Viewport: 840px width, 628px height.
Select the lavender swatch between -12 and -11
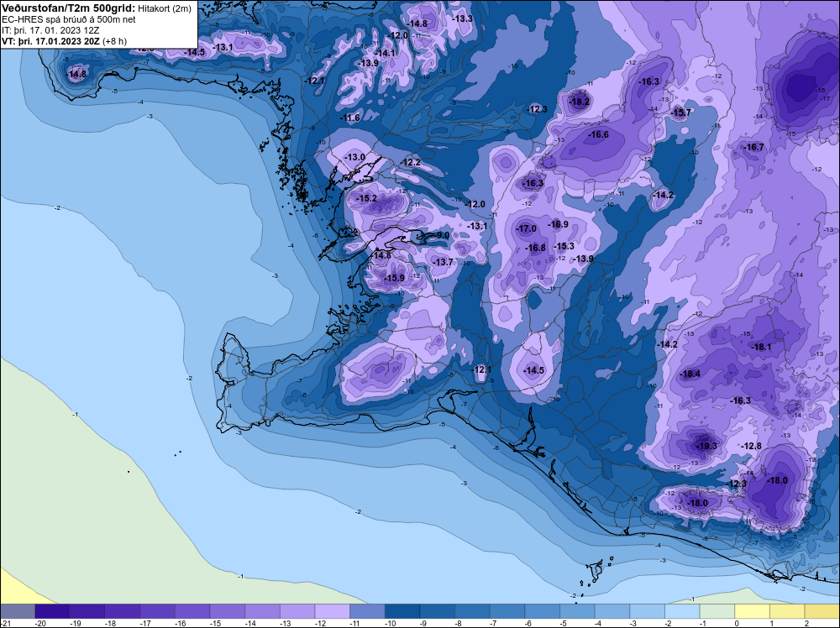tap(332, 611)
